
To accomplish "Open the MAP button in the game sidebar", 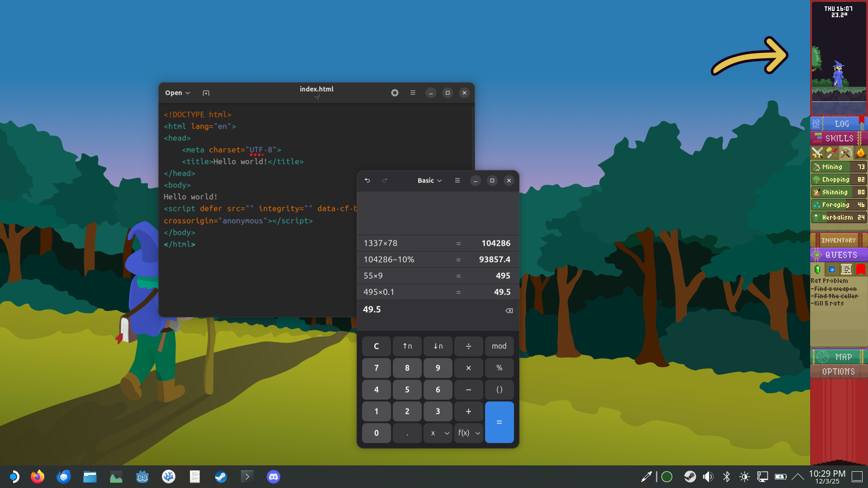I will [x=839, y=357].
